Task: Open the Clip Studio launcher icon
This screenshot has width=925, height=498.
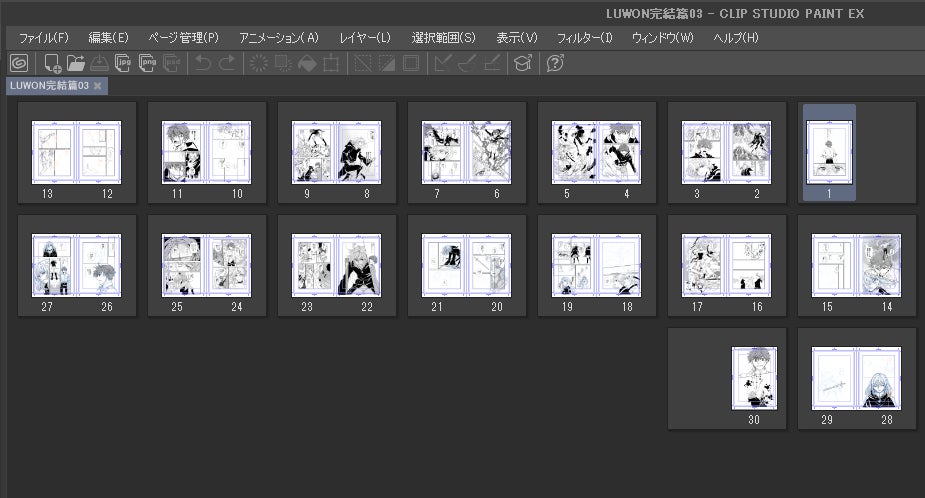Action: (x=18, y=63)
